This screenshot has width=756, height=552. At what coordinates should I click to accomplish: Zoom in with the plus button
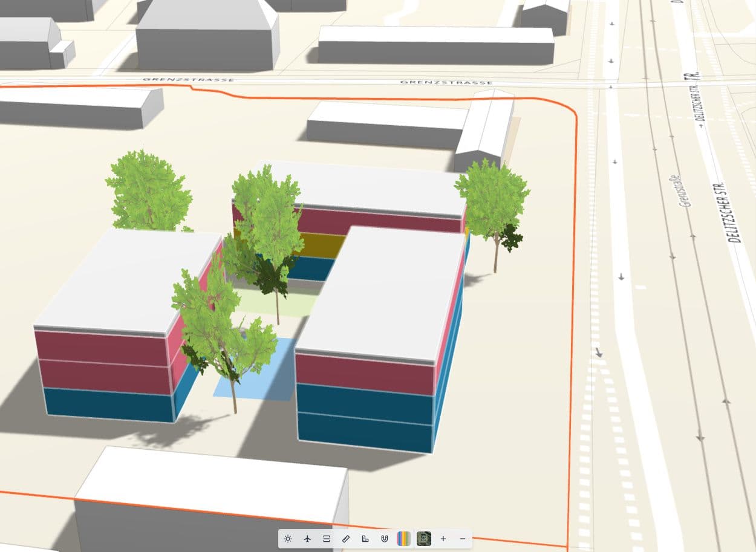coord(443,537)
